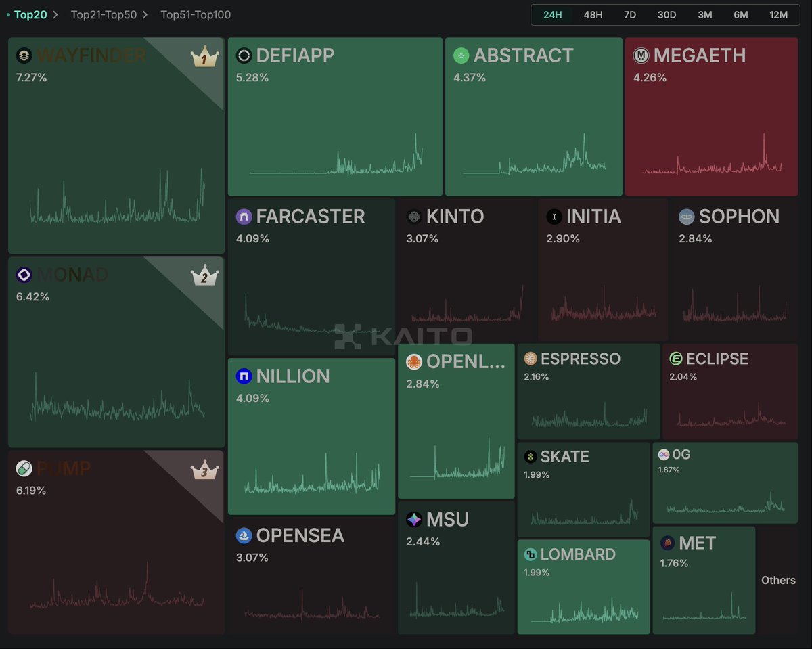This screenshot has height=649, width=812.
Task: Click the OPENSEA tile title
Action: 300,536
